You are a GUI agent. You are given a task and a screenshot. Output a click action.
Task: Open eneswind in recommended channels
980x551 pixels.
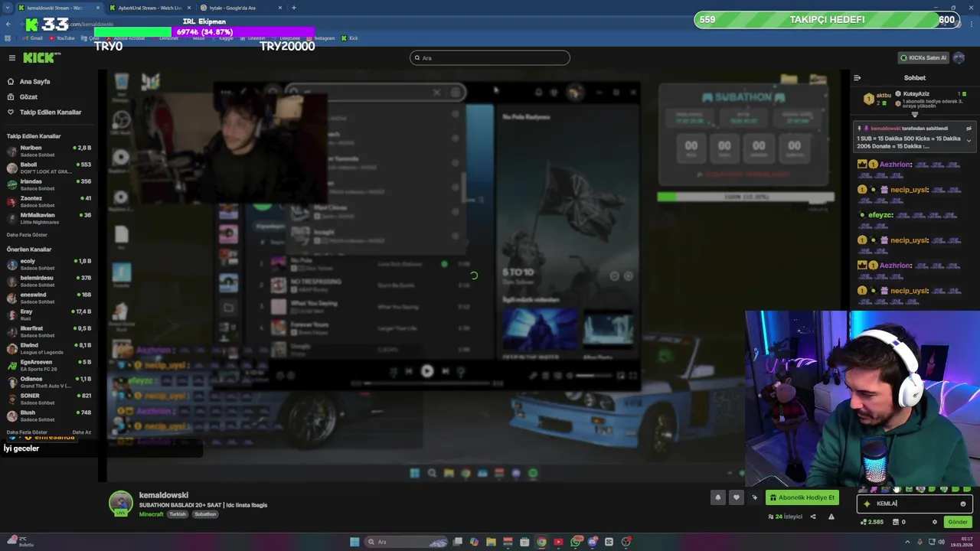(48, 298)
